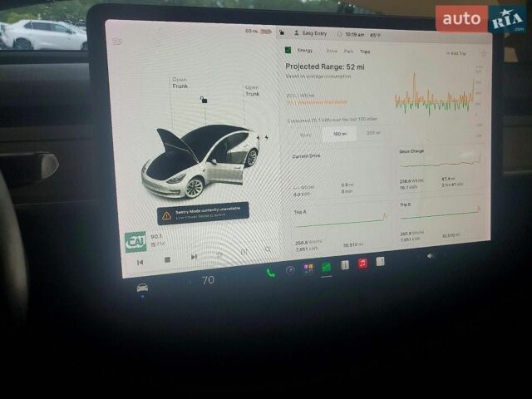Tap the white car model image
The image size is (532, 399).
(200, 161)
